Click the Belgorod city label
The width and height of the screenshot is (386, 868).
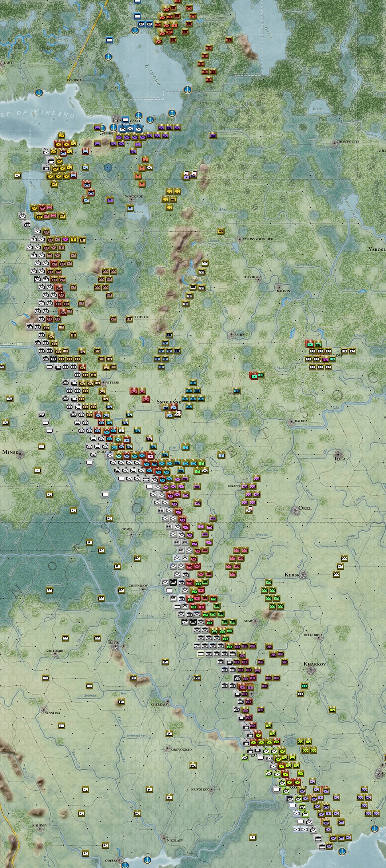[x=313, y=635]
